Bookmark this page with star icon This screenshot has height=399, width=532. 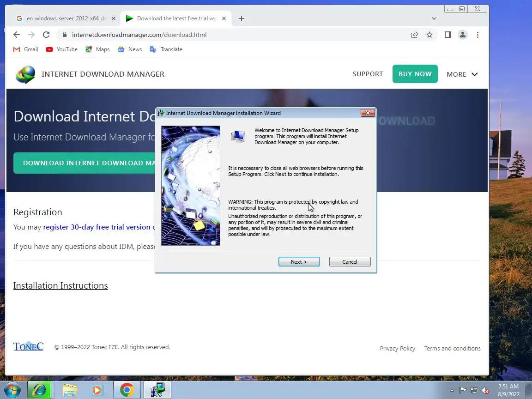pyautogui.click(x=429, y=35)
